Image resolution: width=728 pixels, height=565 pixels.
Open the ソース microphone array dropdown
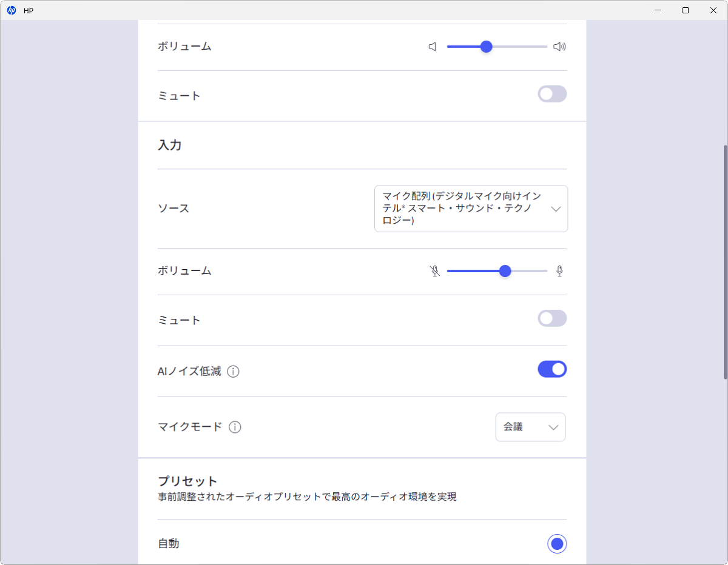pos(471,209)
